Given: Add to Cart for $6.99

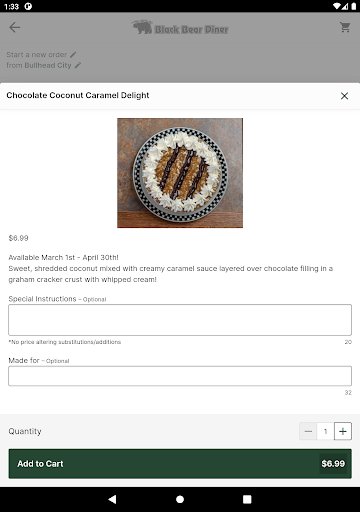Looking at the screenshot, I should coord(180,464).
